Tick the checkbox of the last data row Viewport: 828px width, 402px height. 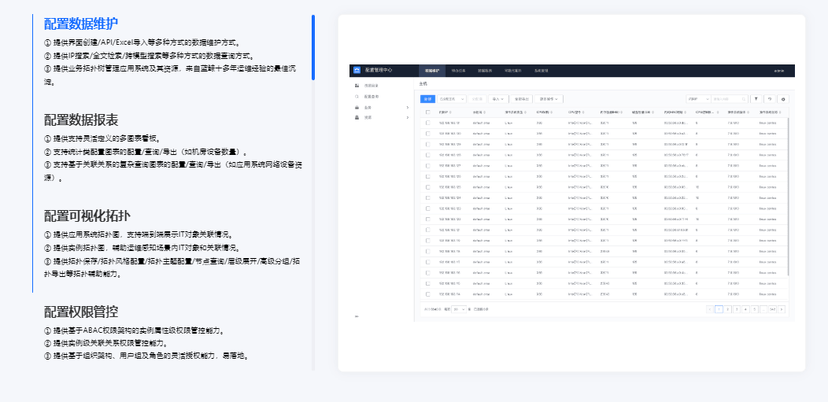pyautogui.click(x=428, y=294)
